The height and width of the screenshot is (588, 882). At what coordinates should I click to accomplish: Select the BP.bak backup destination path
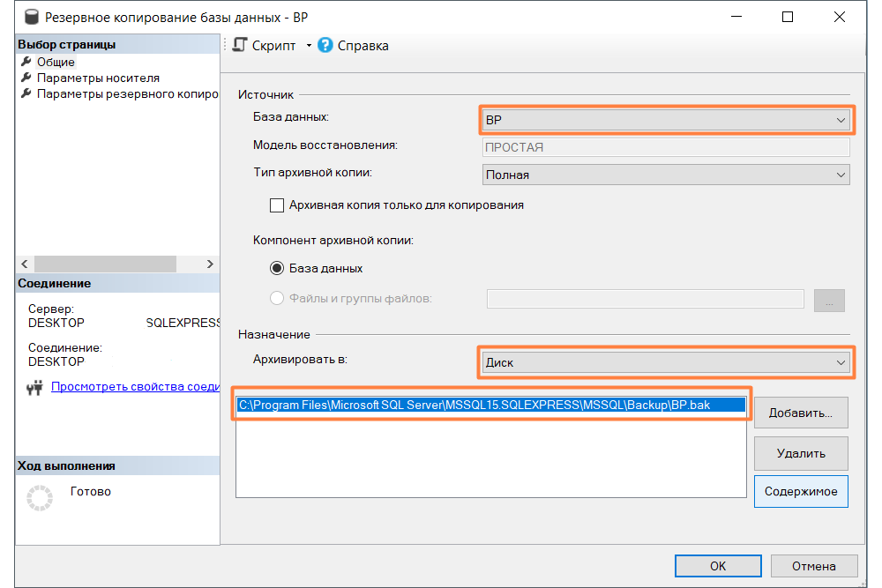[491, 405]
